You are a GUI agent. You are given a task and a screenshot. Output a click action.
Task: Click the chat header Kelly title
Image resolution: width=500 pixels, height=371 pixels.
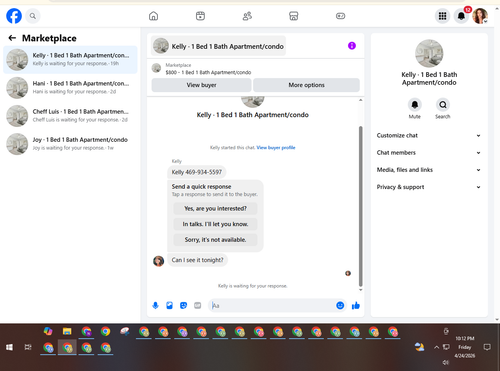(x=219, y=46)
